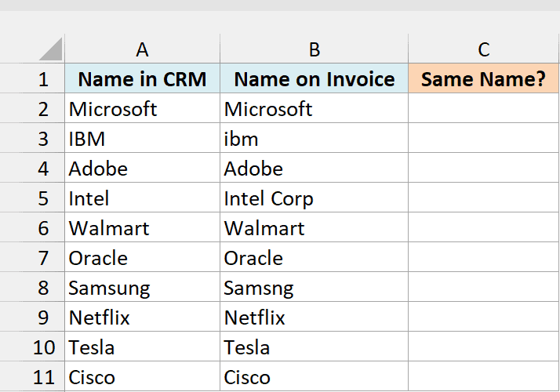Viewport: 560px width, 392px height.
Task: Select cell B4 containing Adobe
Action: click(315, 168)
